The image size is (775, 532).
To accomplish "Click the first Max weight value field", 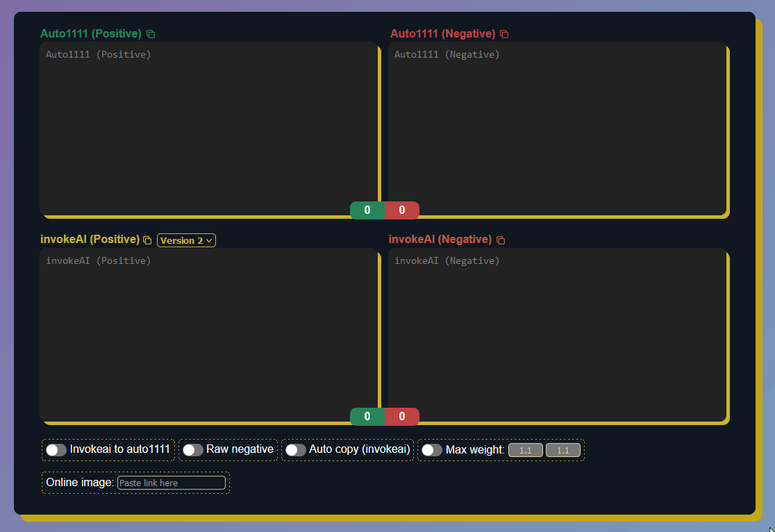I will click(x=526, y=451).
